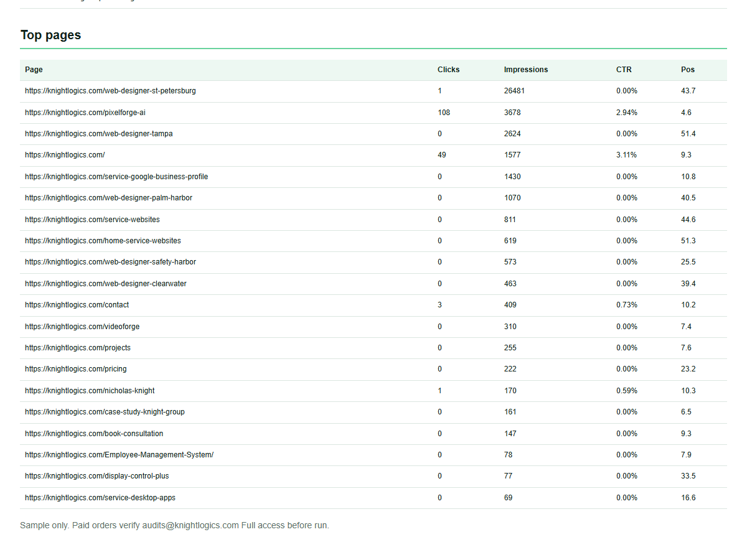Viewport: 747px width, 560px height.
Task: Click the 7.9 position value
Action: point(686,455)
